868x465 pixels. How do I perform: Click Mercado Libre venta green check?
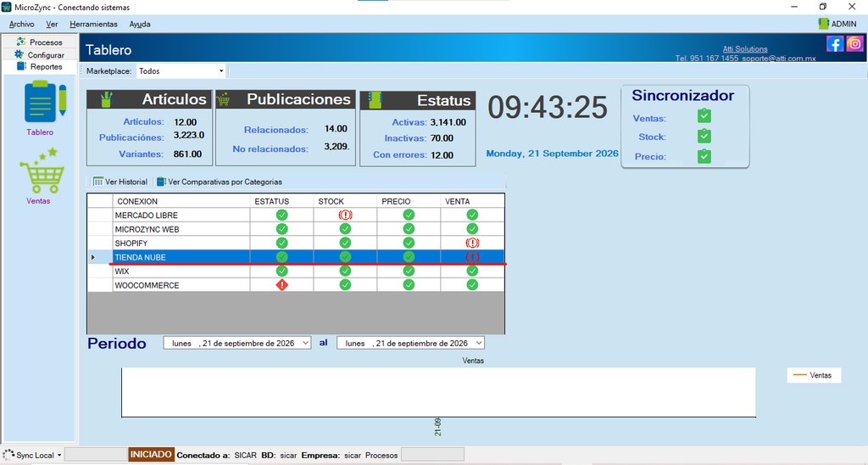[472, 215]
